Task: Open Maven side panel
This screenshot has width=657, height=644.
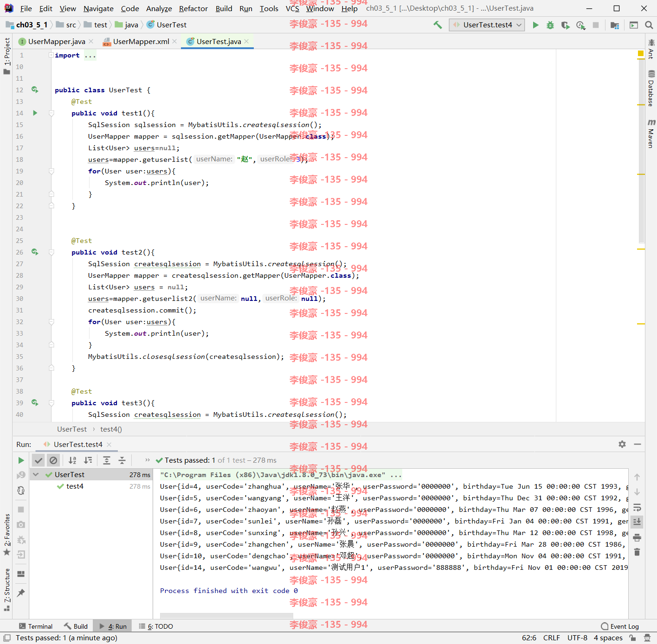Action: point(651,134)
